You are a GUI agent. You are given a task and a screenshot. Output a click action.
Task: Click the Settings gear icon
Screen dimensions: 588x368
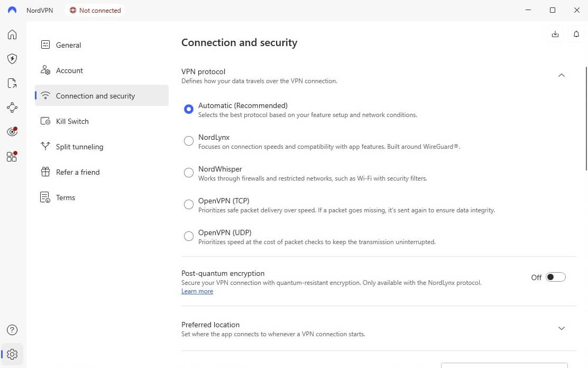[12, 354]
